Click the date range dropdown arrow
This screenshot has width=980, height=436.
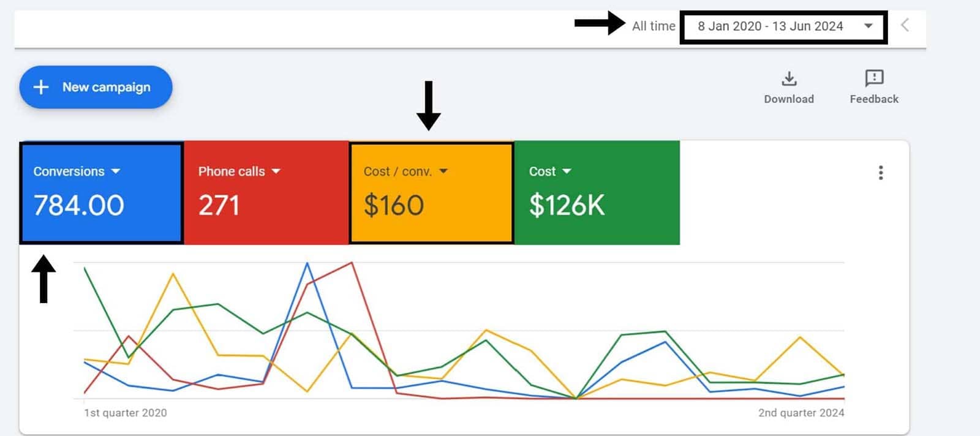[868, 26]
